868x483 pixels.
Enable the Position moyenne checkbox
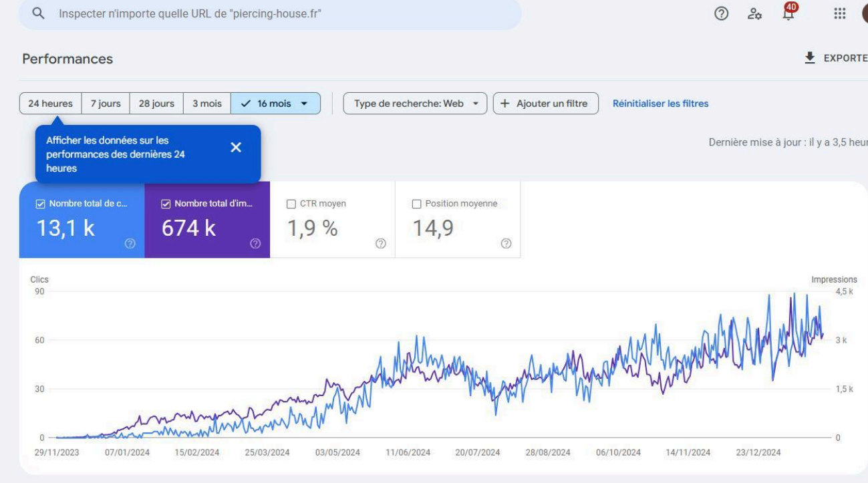coord(417,204)
